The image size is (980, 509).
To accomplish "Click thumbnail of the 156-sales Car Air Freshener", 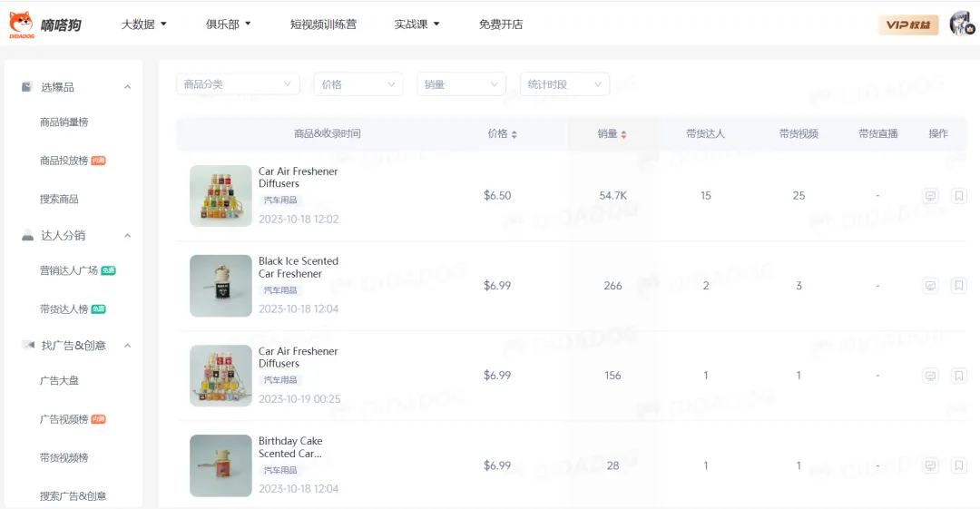I will pyautogui.click(x=220, y=376).
